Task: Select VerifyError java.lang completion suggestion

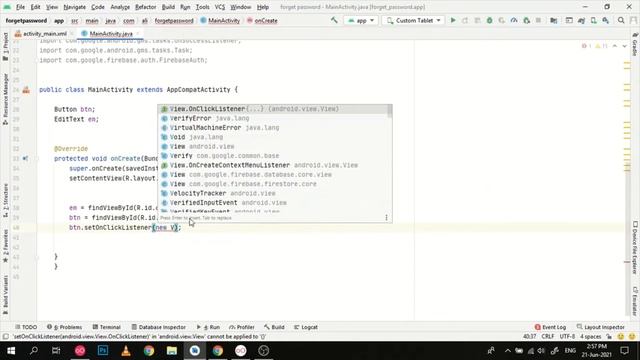Action: (x=273, y=118)
